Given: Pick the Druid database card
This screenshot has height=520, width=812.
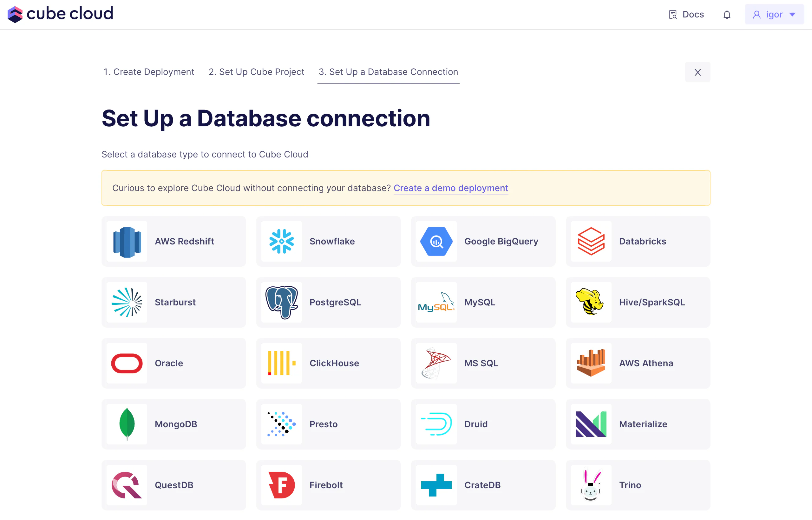Looking at the screenshot, I should 483,424.
